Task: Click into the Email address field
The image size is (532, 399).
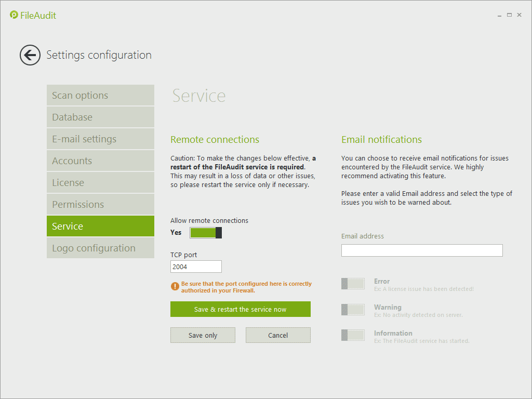Action: 422,250
